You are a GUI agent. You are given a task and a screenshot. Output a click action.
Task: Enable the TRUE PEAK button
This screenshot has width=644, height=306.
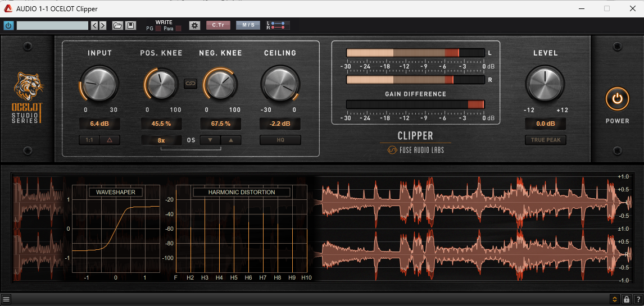(x=545, y=140)
